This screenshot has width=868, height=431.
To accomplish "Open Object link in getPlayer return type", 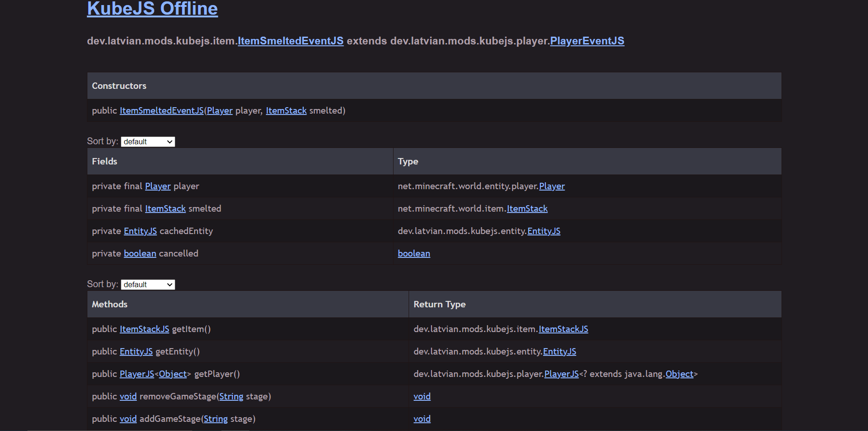I will click(x=679, y=374).
